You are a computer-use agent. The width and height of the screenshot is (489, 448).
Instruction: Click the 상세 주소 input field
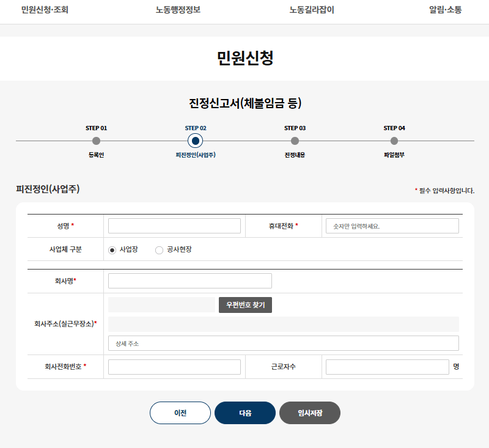(283, 343)
